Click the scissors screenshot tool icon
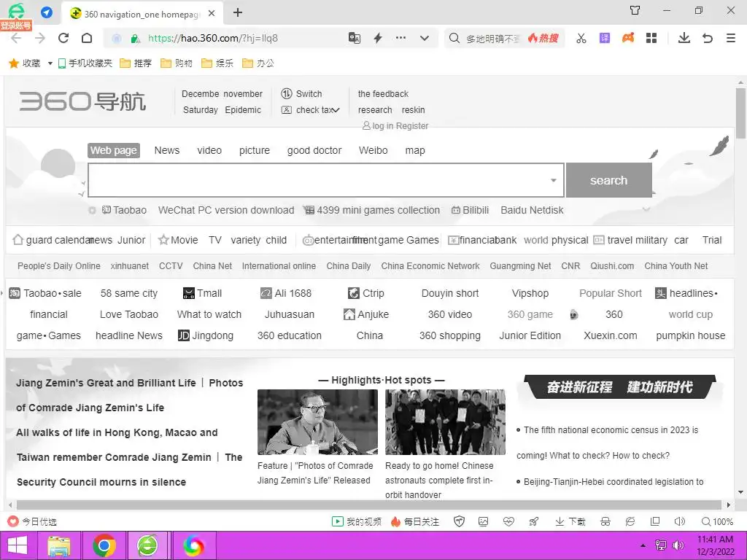This screenshot has height=560, width=747. [581, 38]
